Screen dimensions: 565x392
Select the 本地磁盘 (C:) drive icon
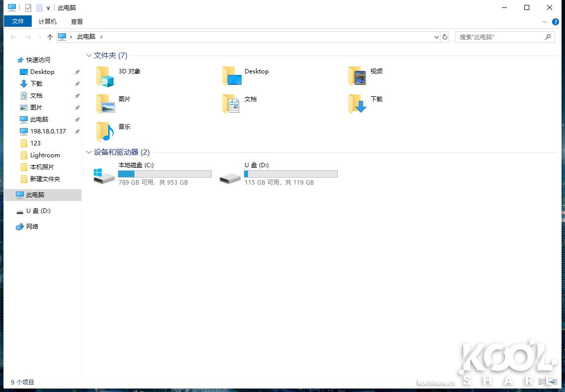[104, 176]
